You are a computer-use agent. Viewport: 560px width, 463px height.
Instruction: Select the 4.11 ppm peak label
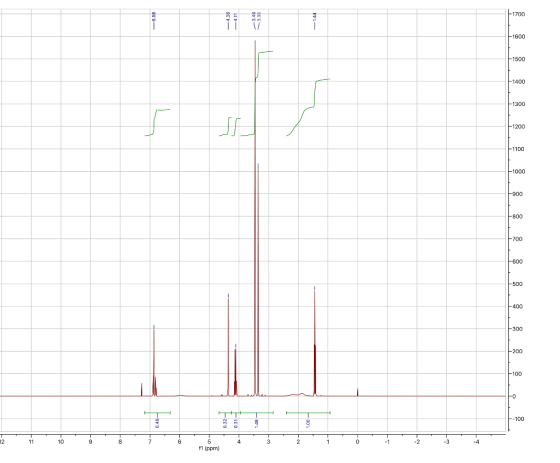click(236, 16)
